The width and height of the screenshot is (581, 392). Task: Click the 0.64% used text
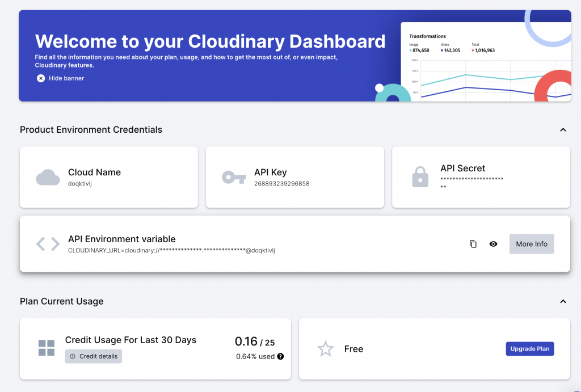click(255, 356)
